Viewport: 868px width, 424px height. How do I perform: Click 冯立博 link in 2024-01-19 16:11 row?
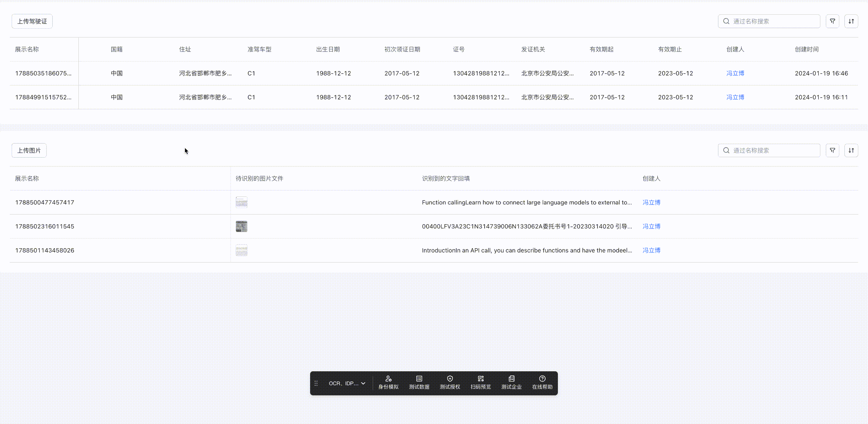coord(735,97)
